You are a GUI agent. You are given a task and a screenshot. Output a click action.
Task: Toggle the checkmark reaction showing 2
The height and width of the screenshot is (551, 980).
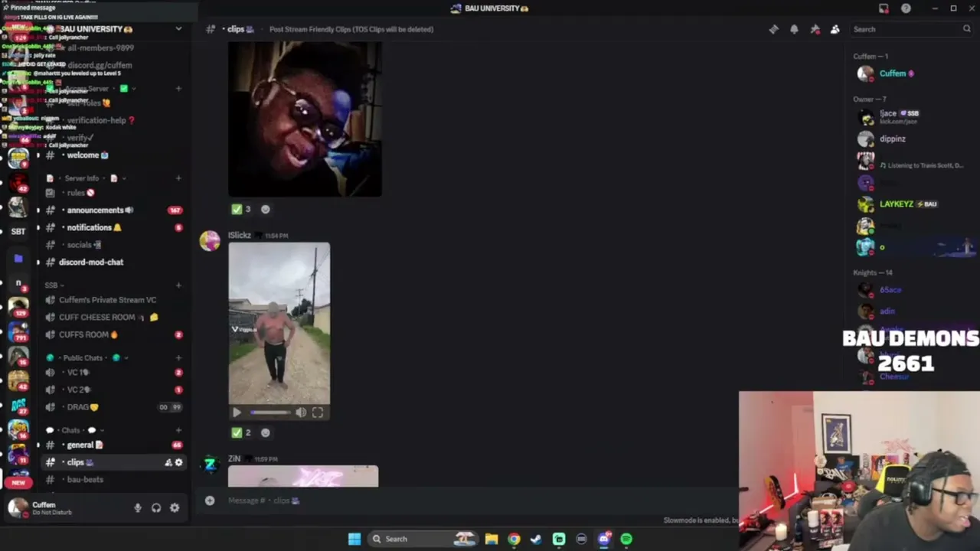tap(241, 432)
